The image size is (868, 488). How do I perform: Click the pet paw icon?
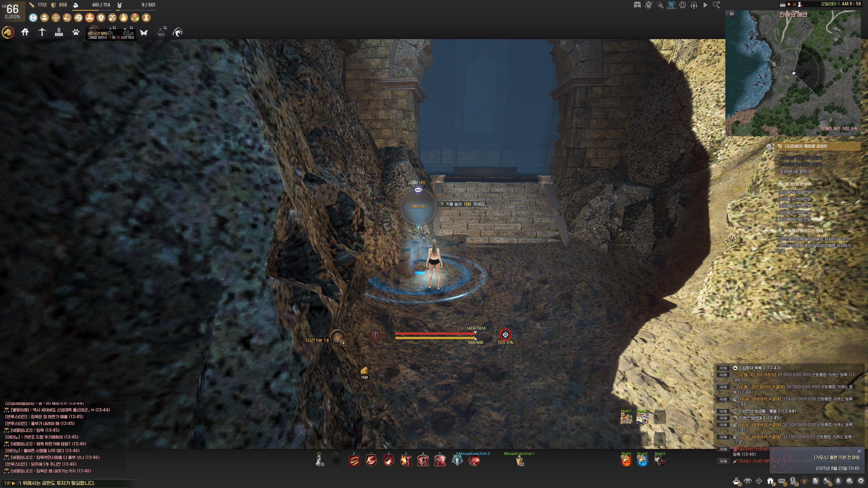[x=76, y=32]
